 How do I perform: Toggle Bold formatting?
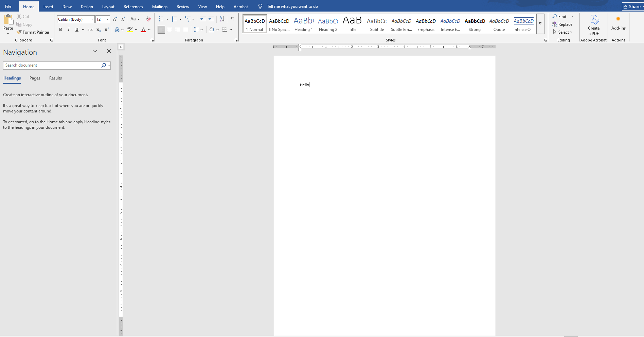(60, 30)
